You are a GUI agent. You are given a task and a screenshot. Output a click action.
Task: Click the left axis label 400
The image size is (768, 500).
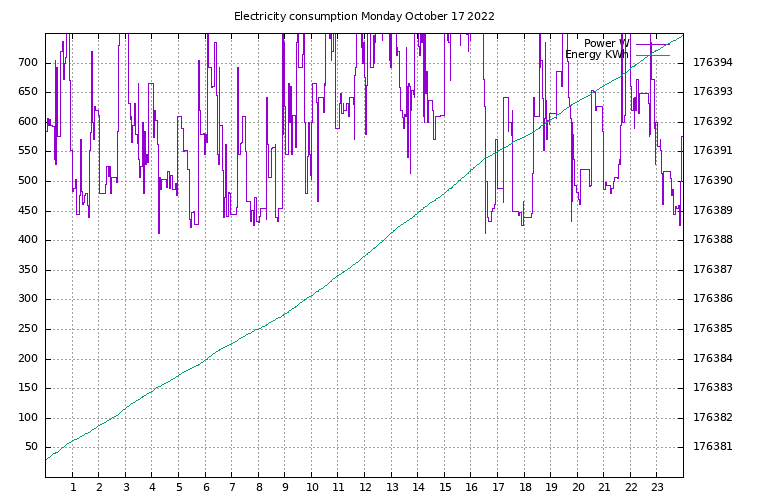28,240
